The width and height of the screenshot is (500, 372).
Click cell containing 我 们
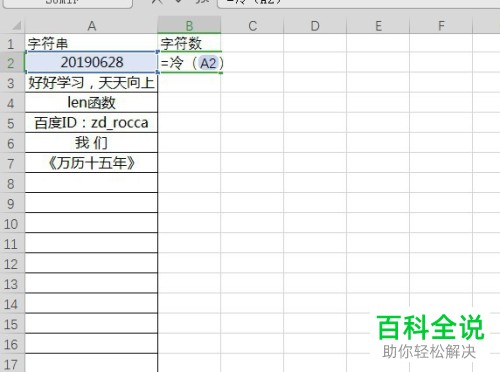91,143
